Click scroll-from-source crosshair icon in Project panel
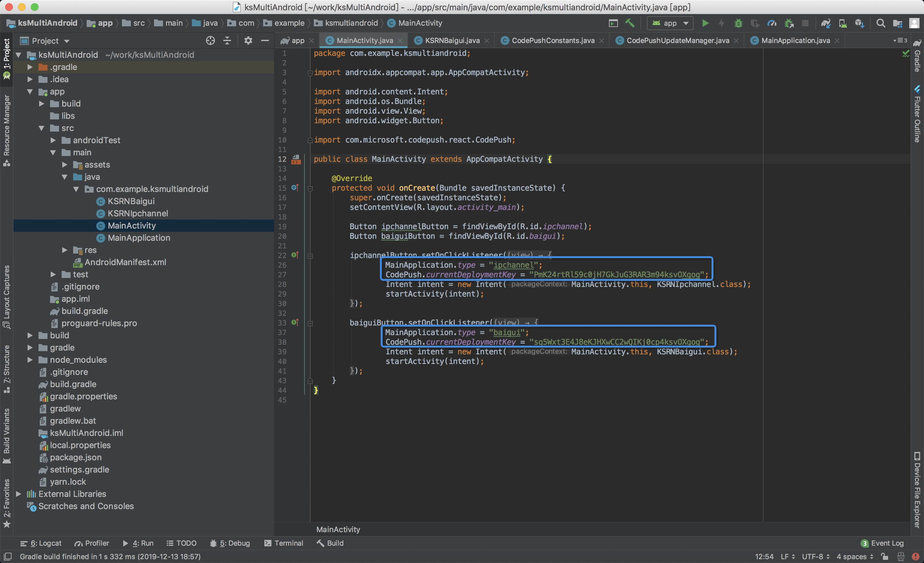Screen dimensions: 924x563 [x=210, y=40]
